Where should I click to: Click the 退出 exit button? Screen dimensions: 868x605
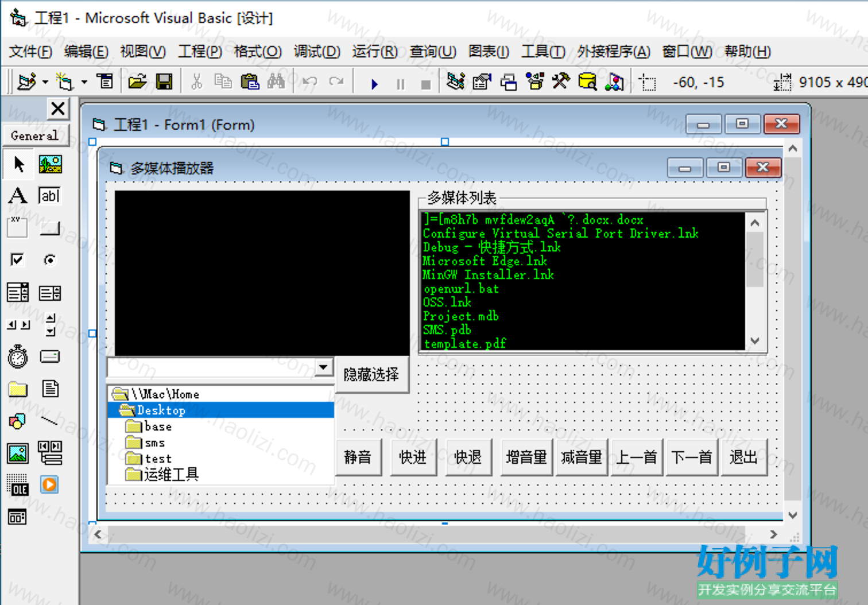click(x=744, y=457)
